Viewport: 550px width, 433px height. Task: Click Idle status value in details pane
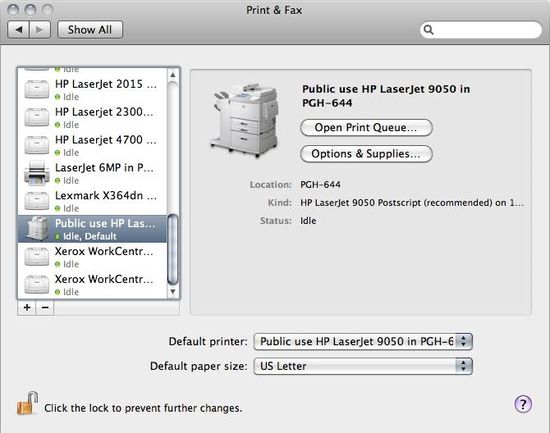coord(308,221)
